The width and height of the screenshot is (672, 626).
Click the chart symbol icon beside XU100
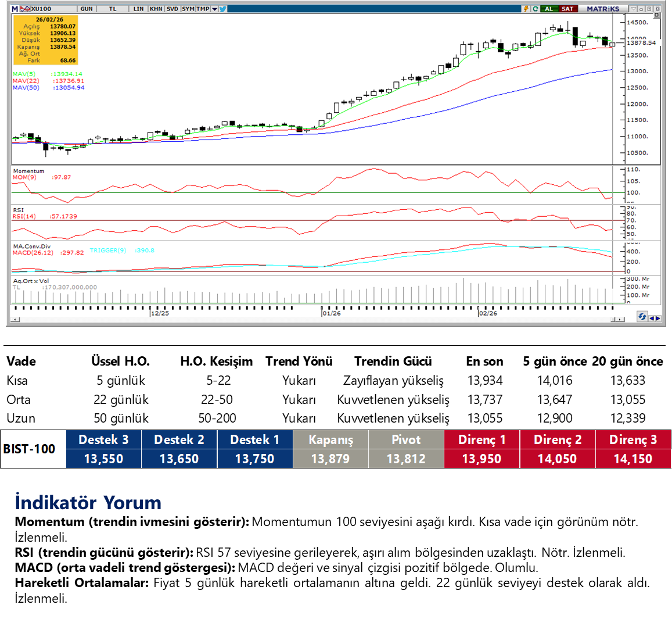pos(26,9)
